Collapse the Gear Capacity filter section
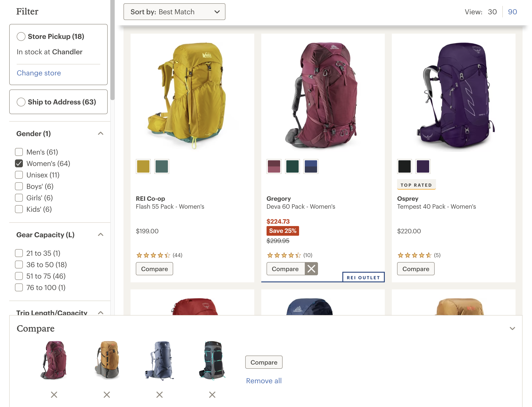 (100, 235)
